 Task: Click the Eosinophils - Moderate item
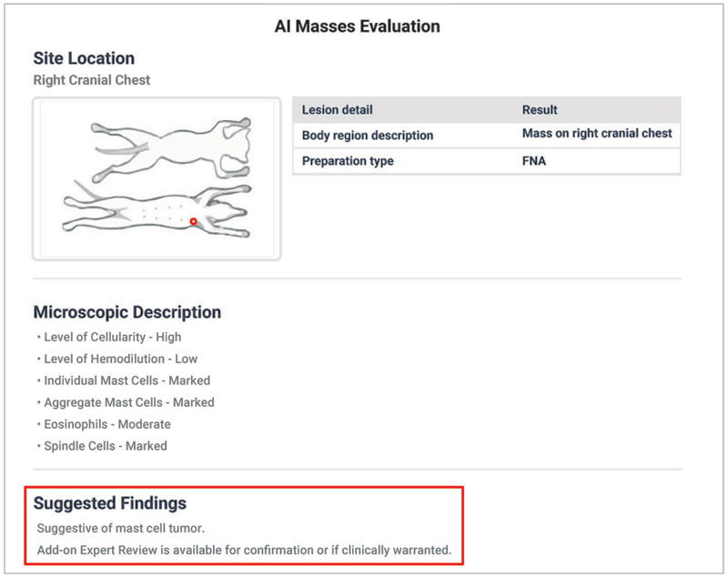[107, 424]
